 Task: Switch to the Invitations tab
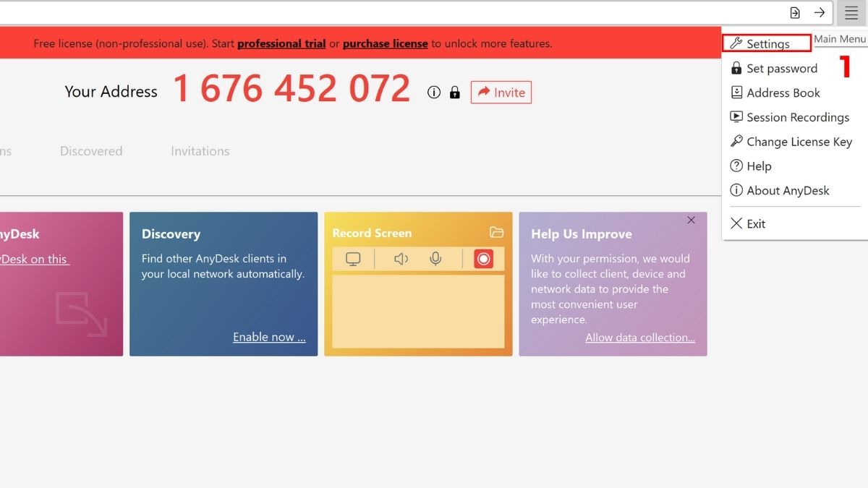[200, 151]
